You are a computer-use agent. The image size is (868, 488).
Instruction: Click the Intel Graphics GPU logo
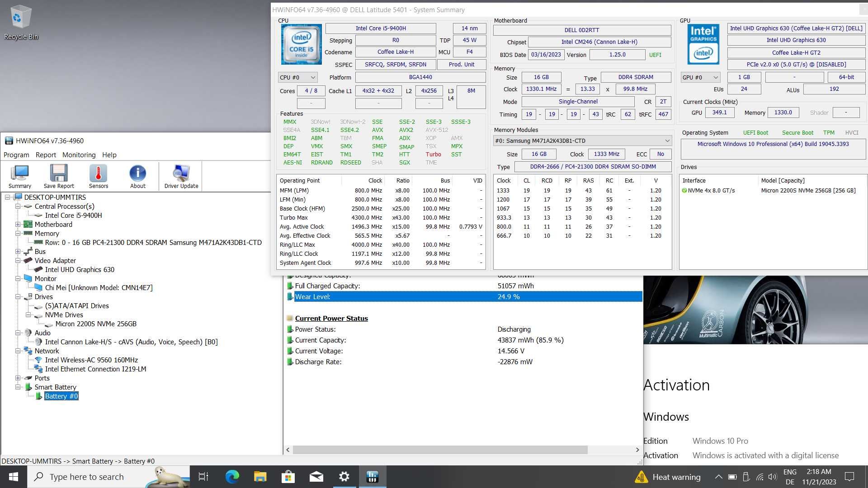coord(703,44)
